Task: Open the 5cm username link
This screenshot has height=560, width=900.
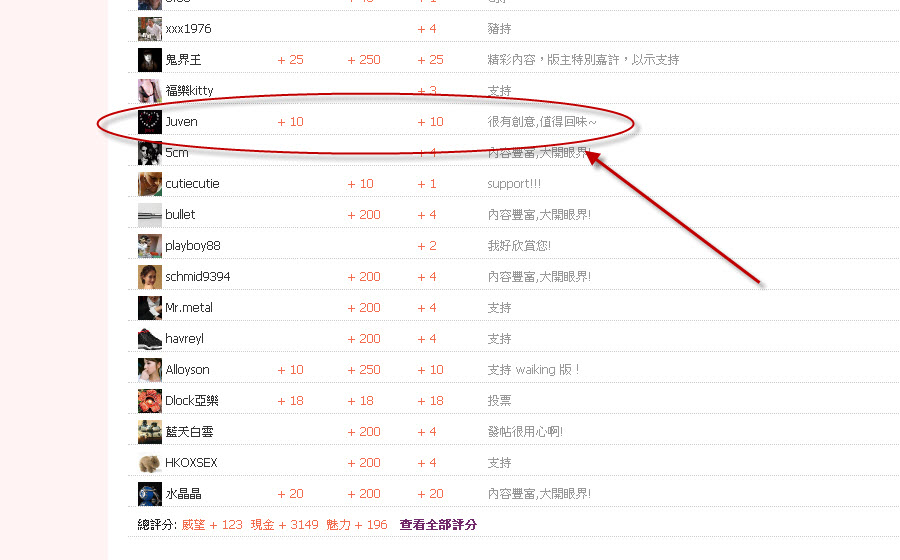Action: coord(176,153)
